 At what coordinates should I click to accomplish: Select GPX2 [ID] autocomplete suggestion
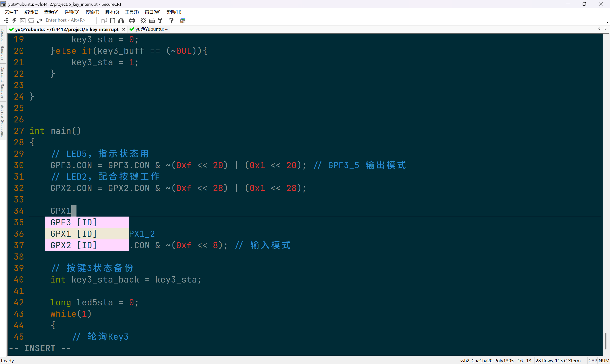coord(74,245)
